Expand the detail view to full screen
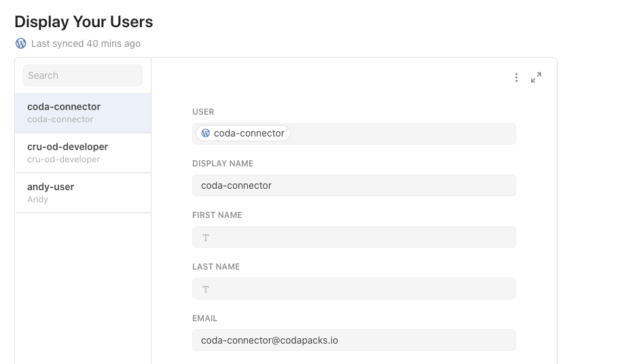The width and height of the screenshot is (637, 364). [536, 77]
